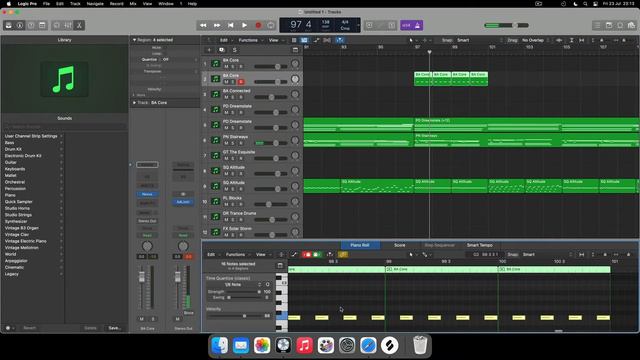
Task: Open the List Editors from the control bar
Action: pos(598,25)
